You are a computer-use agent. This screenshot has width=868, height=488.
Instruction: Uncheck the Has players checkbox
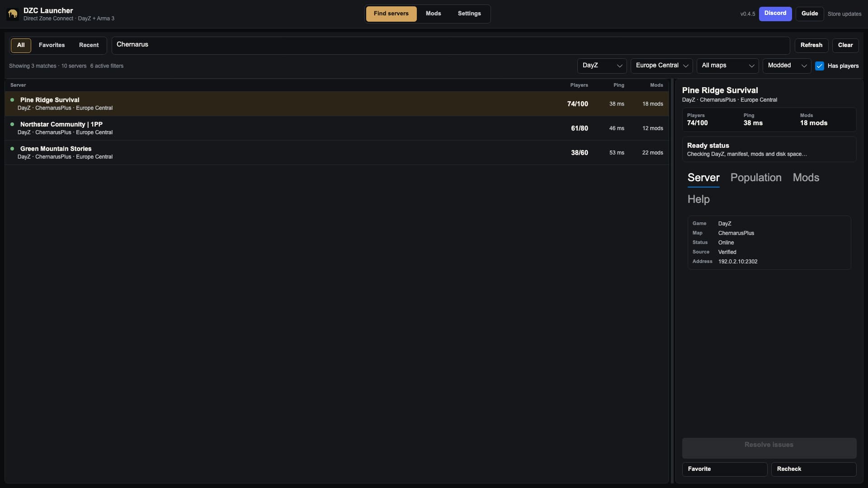(820, 66)
